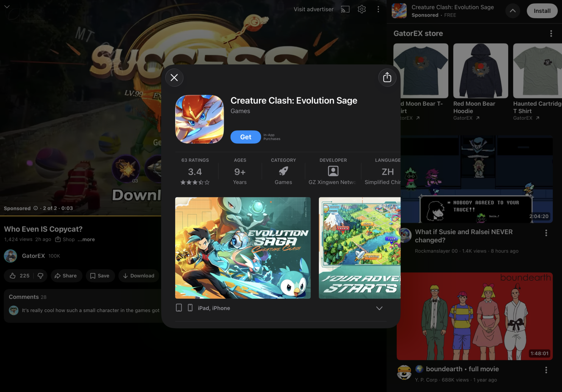Viewport: 562px width, 392px height.
Task: Dislike the Who Even IS Copycat video
Action: (40, 276)
